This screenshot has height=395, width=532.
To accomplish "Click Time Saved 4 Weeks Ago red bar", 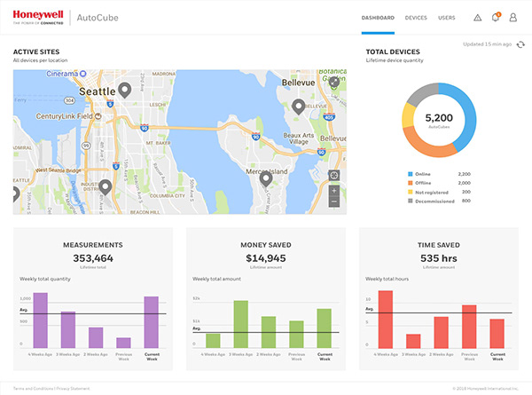I will [x=386, y=320].
